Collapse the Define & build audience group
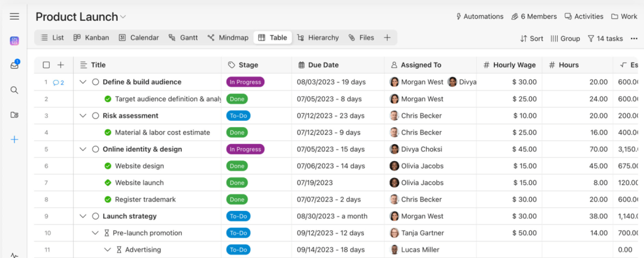This screenshot has height=258, width=644. [x=82, y=82]
